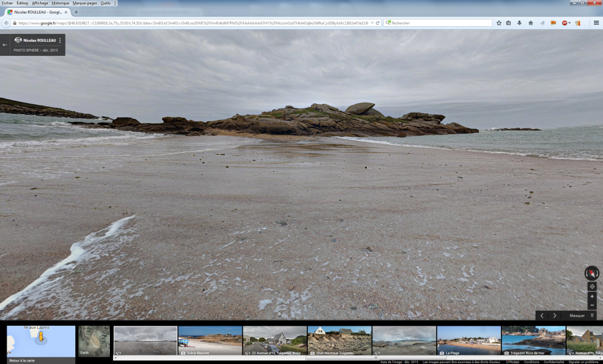Image resolution: width=603 pixels, height=364 pixels.
Task: Open the Outils menu
Action: click(106, 3)
